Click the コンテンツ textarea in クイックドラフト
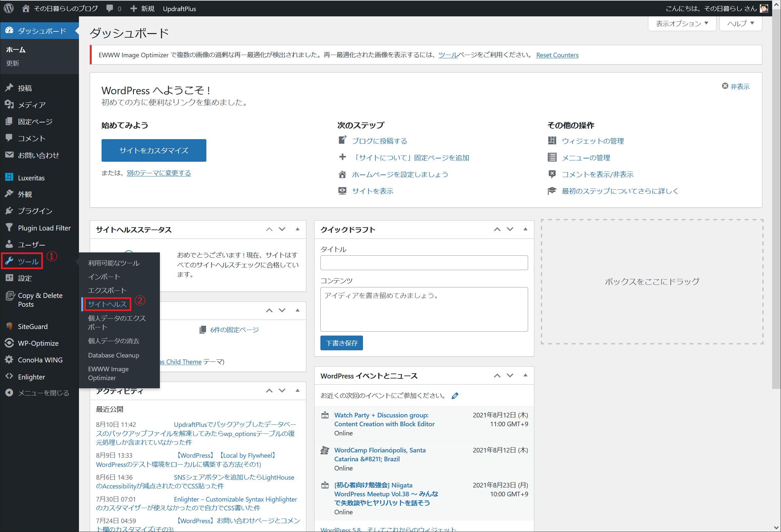 tap(424, 309)
